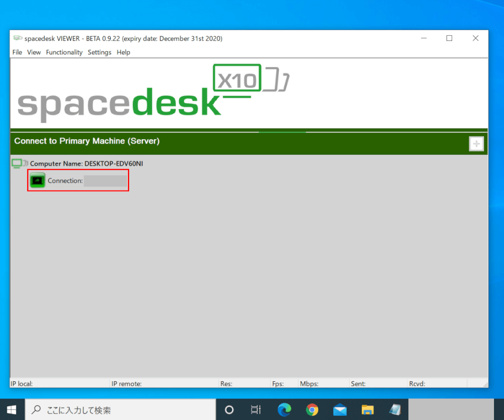Launch Microsoft Edge from the taskbar
Screen dimensions: 504x420
284,409
